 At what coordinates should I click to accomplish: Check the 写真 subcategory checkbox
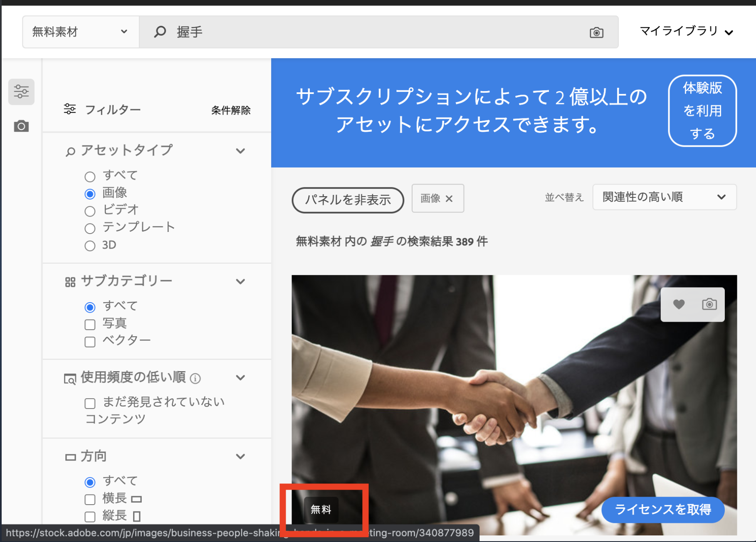pyautogui.click(x=90, y=324)
